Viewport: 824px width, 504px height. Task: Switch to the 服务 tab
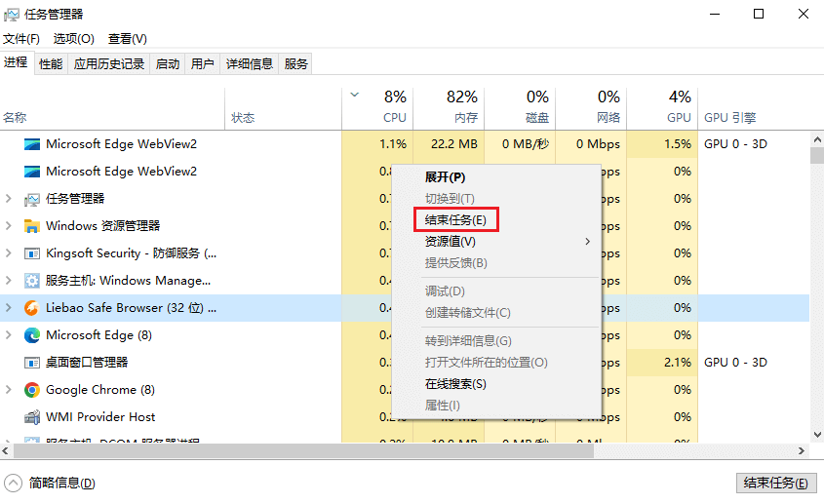click(295, 64)
